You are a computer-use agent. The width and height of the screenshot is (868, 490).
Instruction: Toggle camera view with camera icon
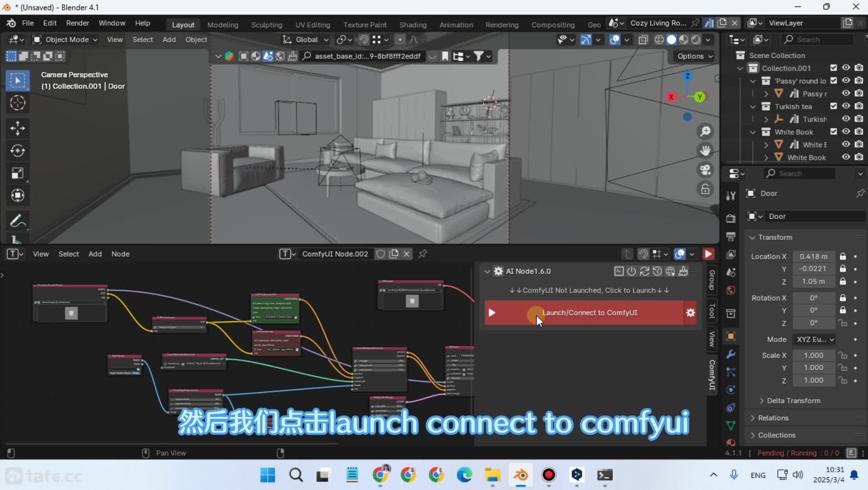705,170
